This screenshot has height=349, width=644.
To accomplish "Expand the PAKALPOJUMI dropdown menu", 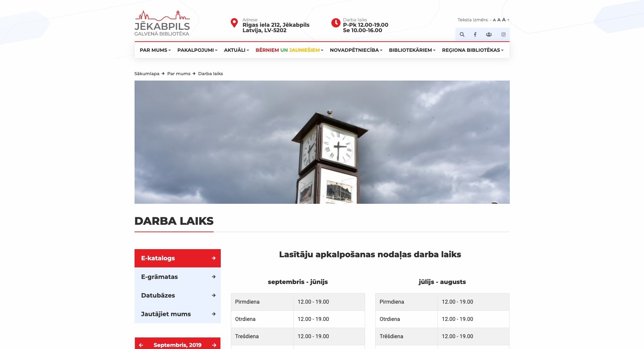I will pyautogui.click(x=197, y=50).
